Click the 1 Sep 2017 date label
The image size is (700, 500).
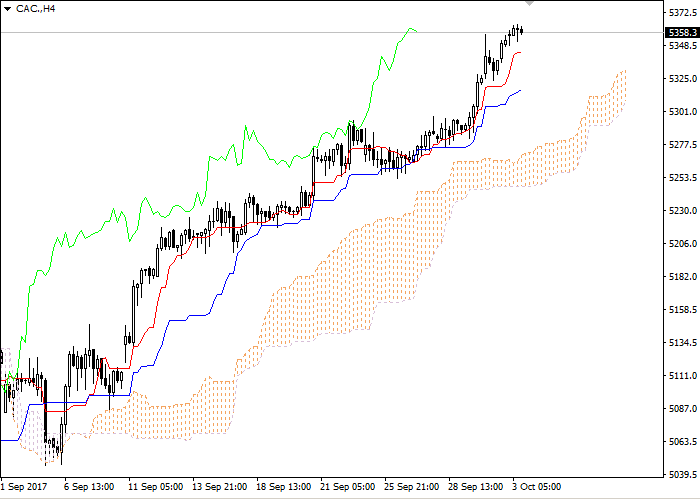pos(24,487)
